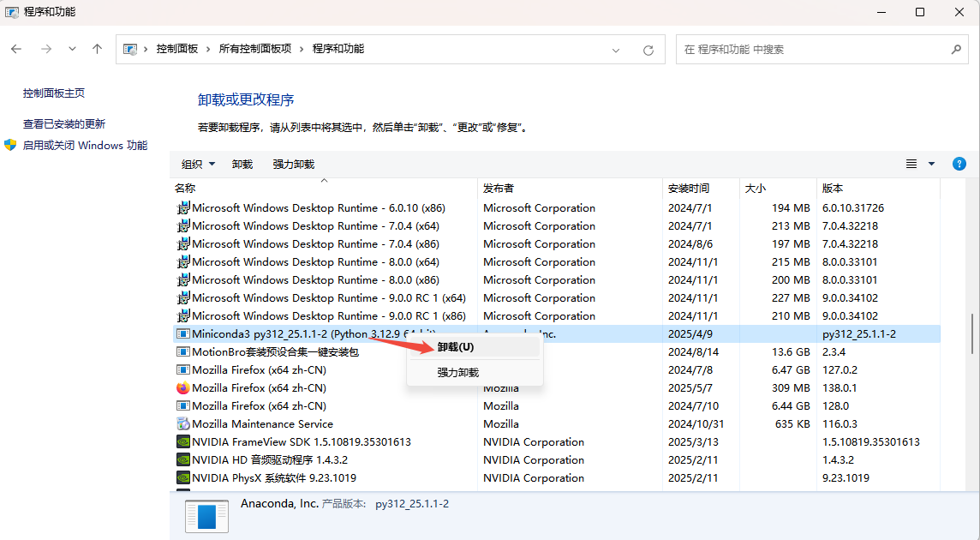Open the 查看已安装的更新 link
The width and height of the screenshot is (980, 540).
[x=64, y=124]
